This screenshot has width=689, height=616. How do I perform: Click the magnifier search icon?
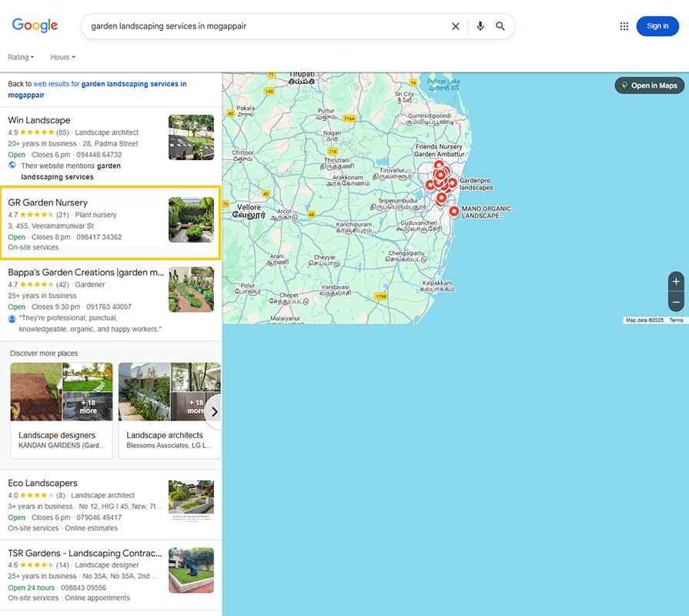(500, 26)
